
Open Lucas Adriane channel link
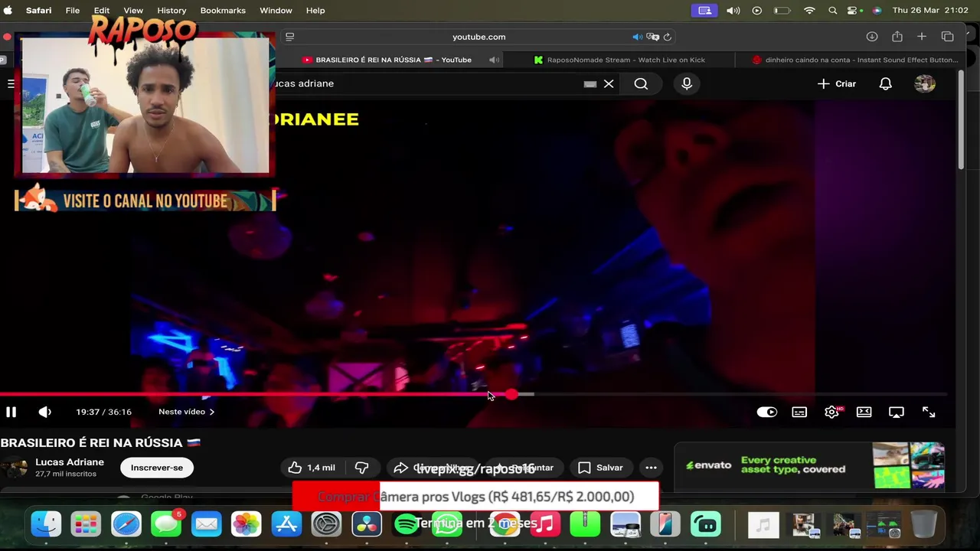click(x=70, y=462)
